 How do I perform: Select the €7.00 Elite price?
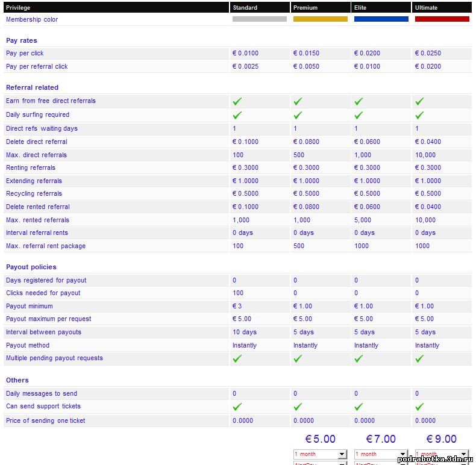point(381,439)
